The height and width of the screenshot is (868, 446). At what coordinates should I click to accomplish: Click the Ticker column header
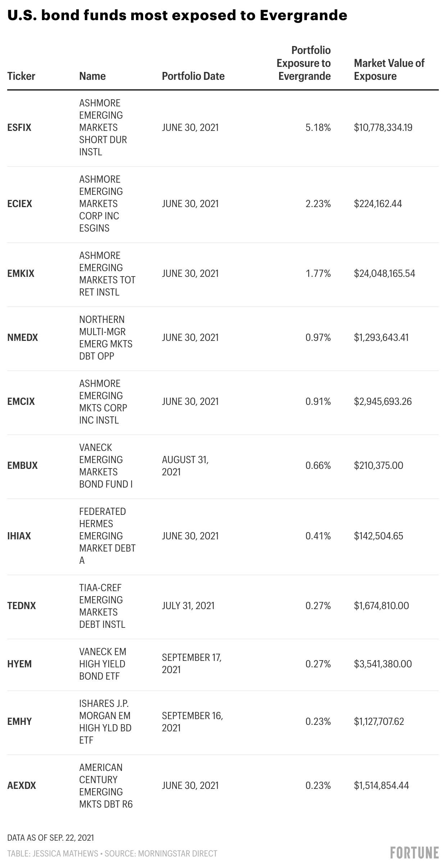[21, 76]
